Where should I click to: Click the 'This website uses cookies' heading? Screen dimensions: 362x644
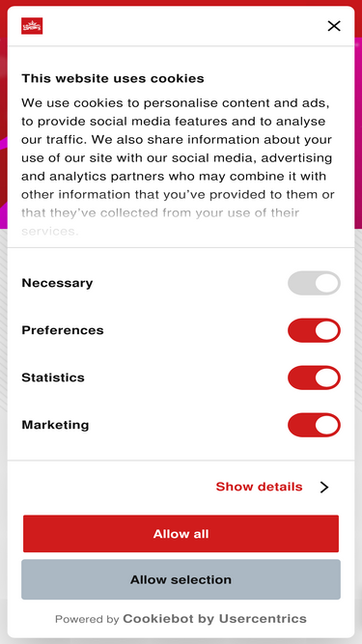click(x=113, y=78)
